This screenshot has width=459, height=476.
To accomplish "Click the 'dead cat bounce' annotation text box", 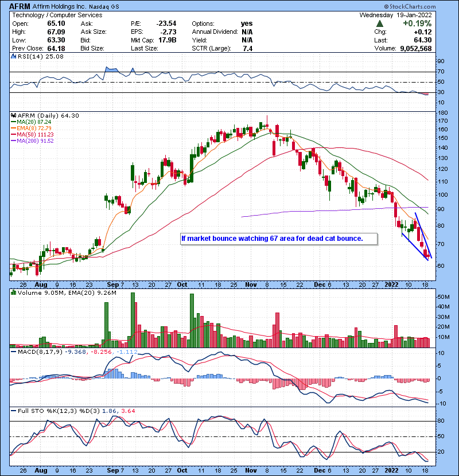I will [279, 239].
